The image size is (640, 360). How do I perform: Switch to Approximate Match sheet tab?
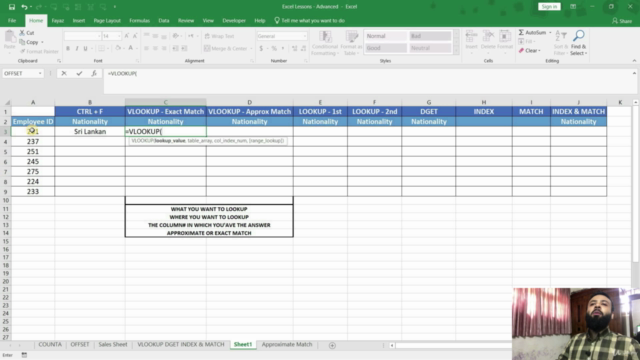[x=287, y=344]
